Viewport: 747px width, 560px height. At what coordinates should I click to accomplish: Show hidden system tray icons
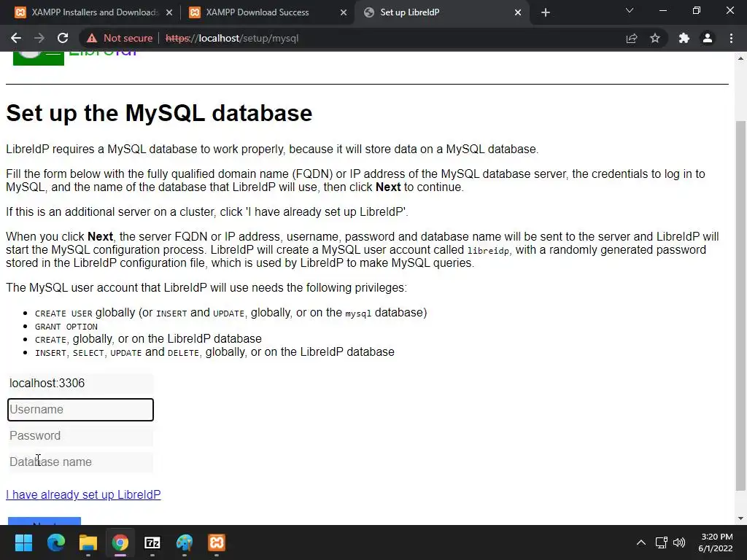point(641,542)
